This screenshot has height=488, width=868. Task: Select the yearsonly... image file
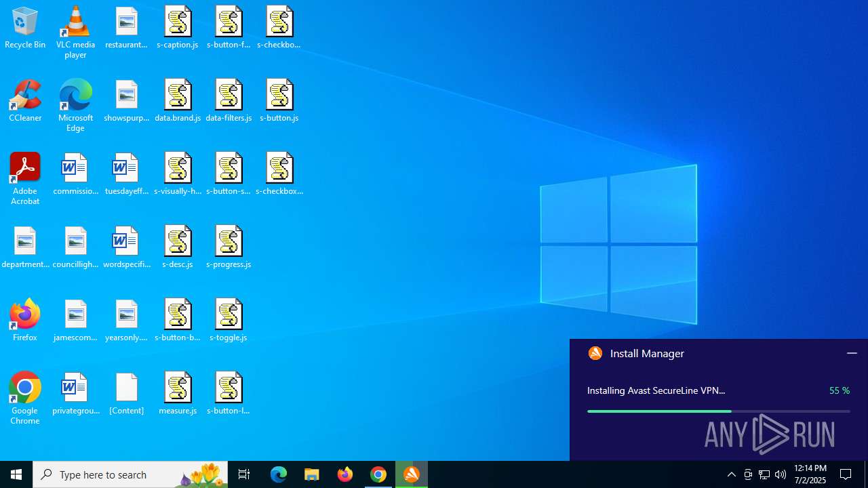(126, 321)
